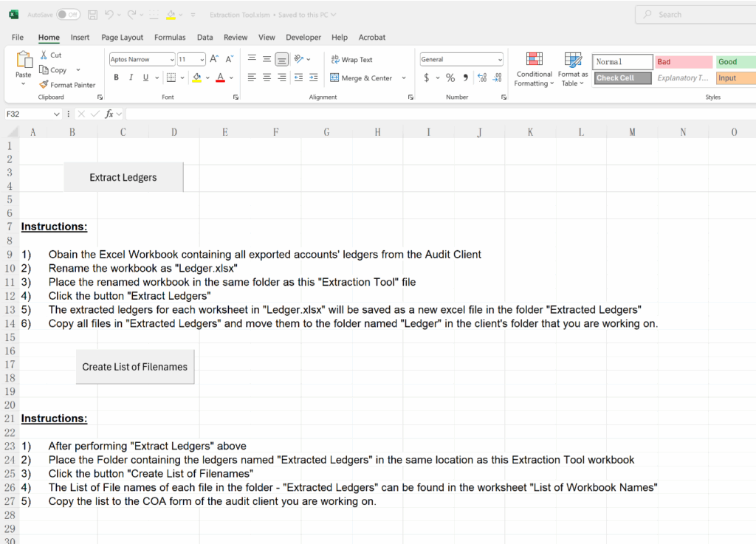Open the Developer tab
756x544 pixels.
(x=303, y=37)
